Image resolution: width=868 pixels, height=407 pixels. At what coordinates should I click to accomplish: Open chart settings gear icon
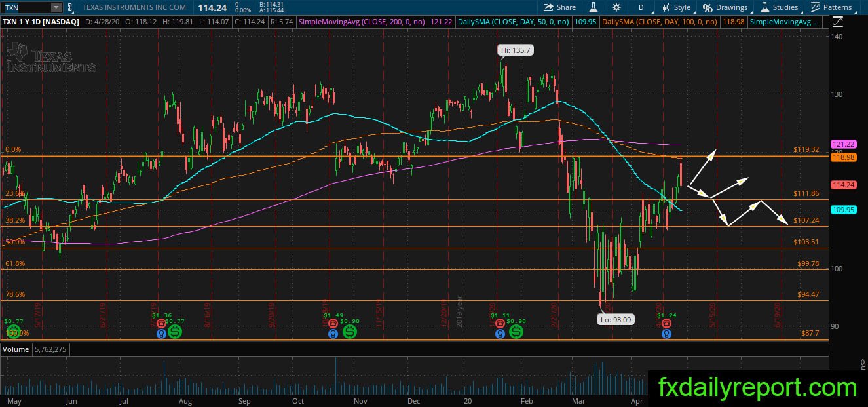point(616,7)
